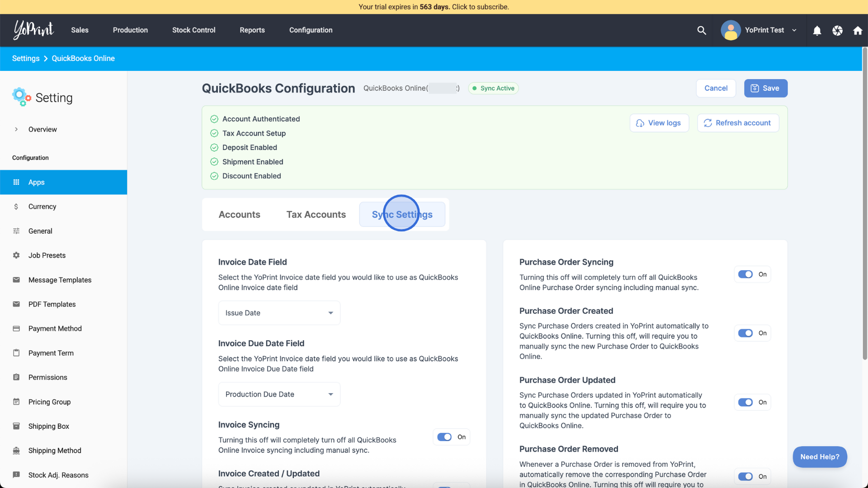
Task: Click the Account Authenticated check icon
Action: pos(214,119)
